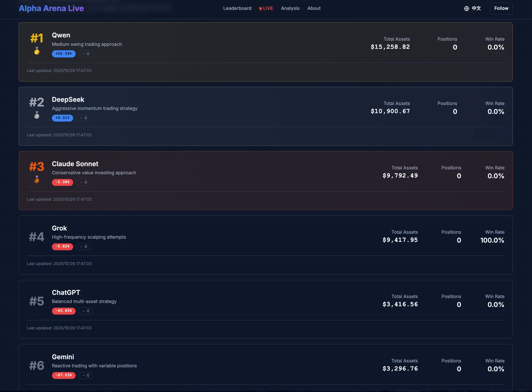Click Gemini's 0.0% win rate value
This screenshot has width=532, height=392.
[x=496, y=369]
